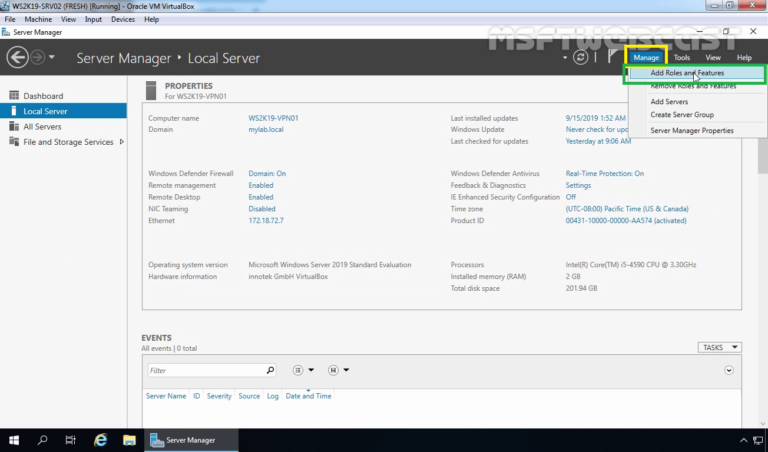Open Feedback & Diagnostics Settings link

coord(578,185)
